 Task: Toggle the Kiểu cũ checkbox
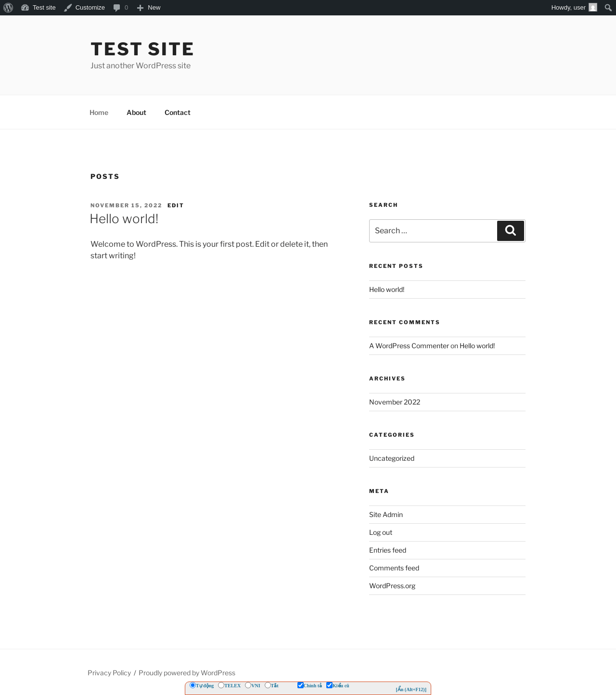coord(329,685)
